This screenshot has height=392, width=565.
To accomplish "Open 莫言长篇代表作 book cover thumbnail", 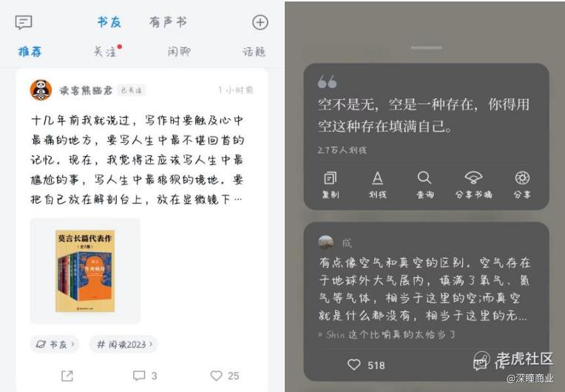I will pyautogui.click(x=85, y=271).
